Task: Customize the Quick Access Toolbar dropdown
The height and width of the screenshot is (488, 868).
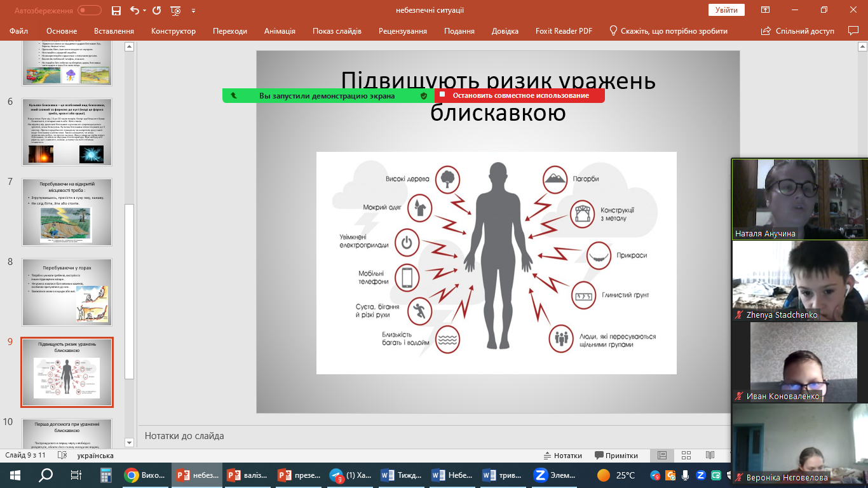Action: [x=193, y=11]
